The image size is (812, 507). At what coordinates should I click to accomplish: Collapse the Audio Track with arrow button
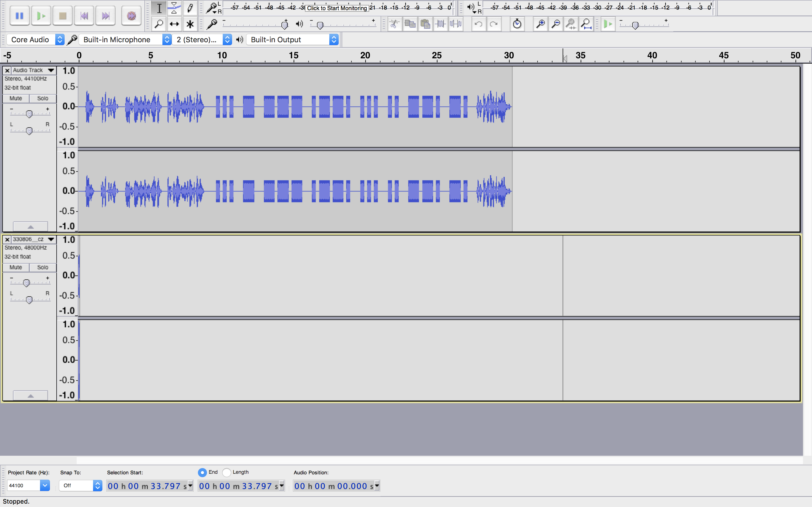coord(30,227)
